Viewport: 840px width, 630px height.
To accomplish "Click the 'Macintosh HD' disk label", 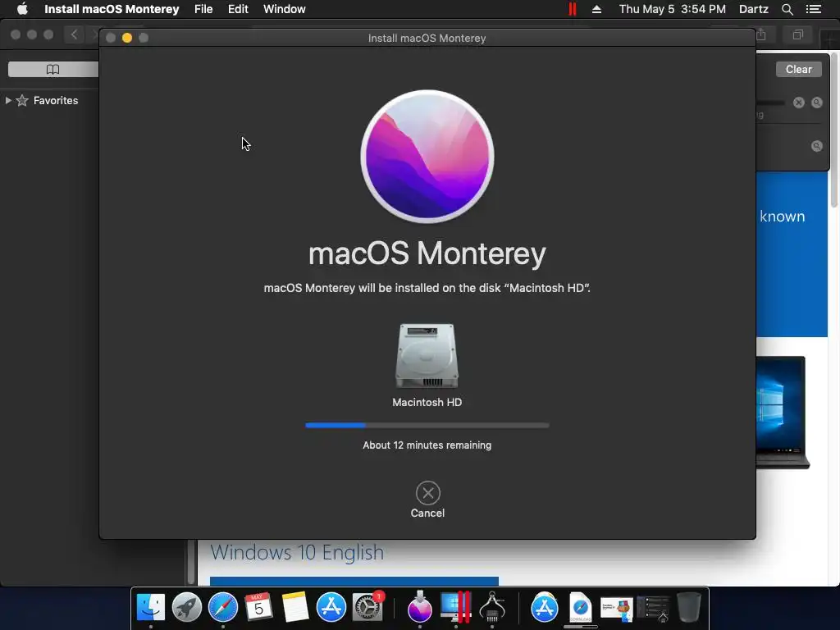I will click(x=427, y=402).
